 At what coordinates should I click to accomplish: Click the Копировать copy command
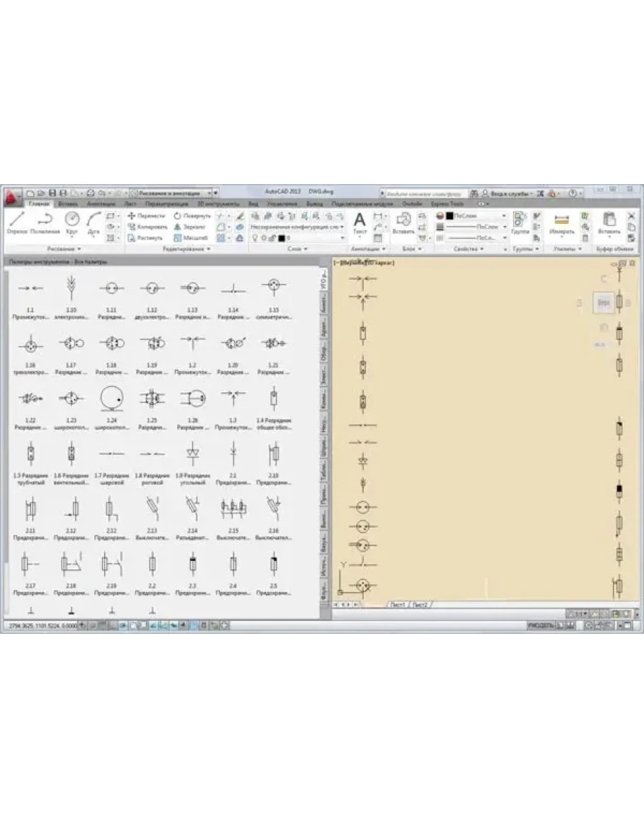point(147,227)
